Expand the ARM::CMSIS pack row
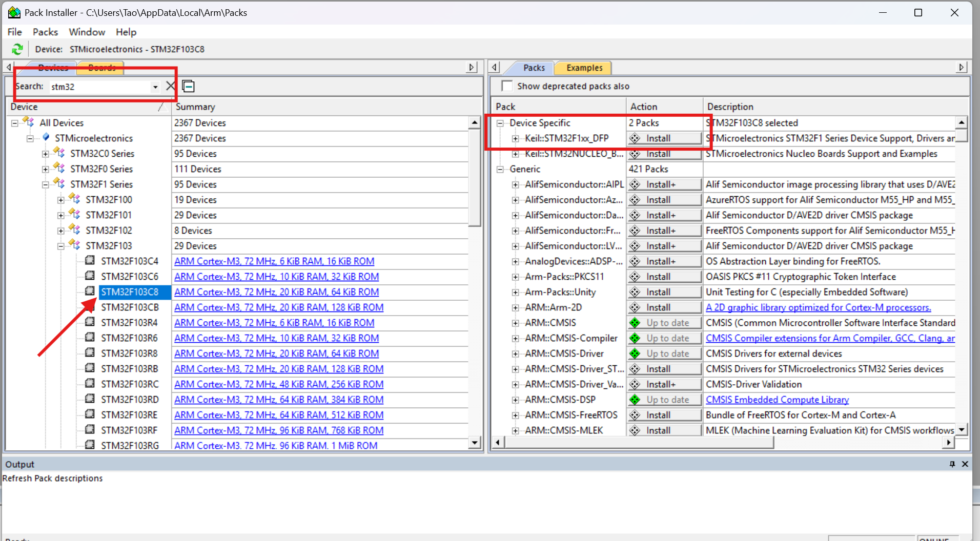 click(x=515, y=323)
